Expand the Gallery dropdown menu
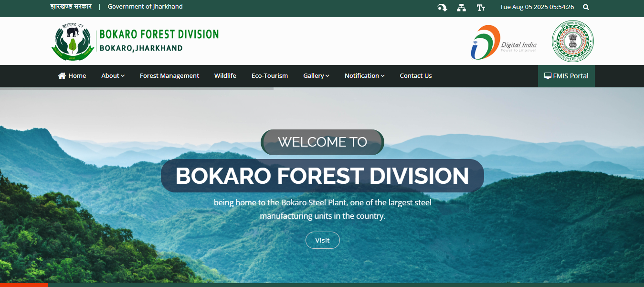 tap(316, 76)
